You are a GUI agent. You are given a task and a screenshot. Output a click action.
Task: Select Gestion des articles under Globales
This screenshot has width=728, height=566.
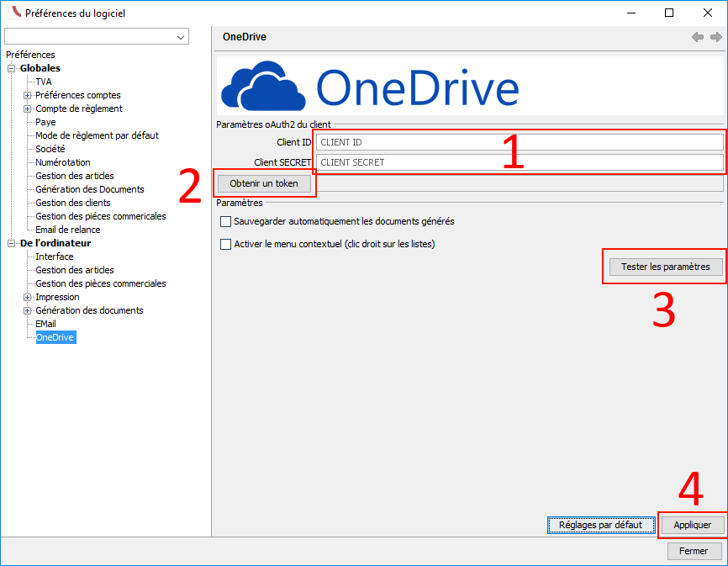75,176
